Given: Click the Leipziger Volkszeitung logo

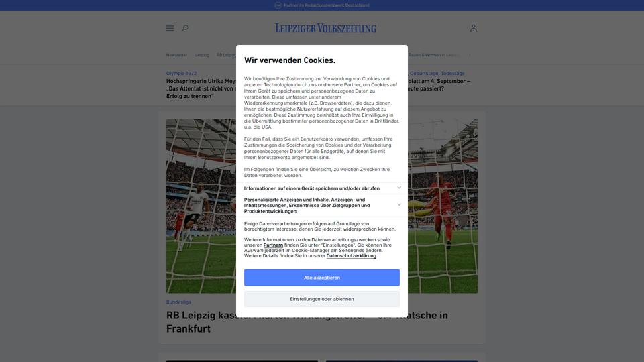Looking at the screenshot, I should 326,28.
